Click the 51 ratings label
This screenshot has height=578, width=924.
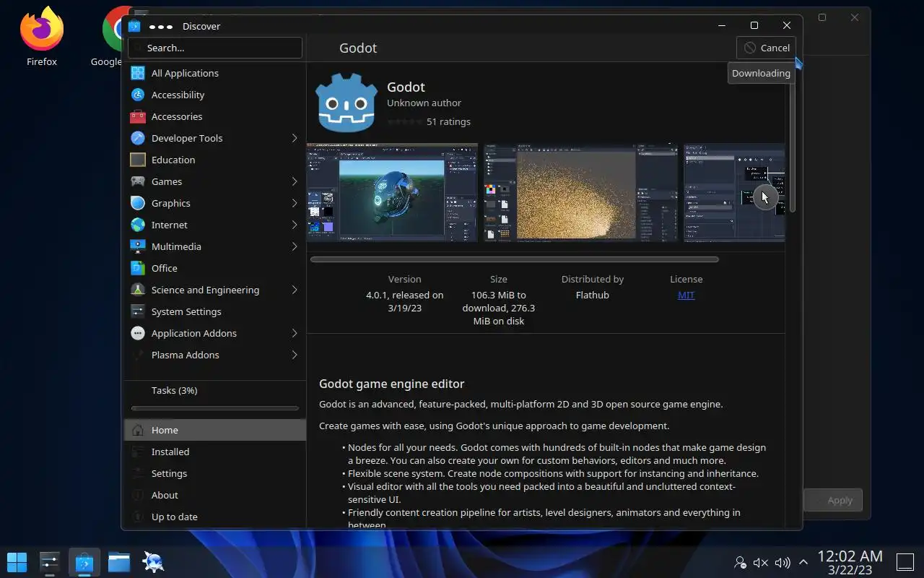click(448, 121)
